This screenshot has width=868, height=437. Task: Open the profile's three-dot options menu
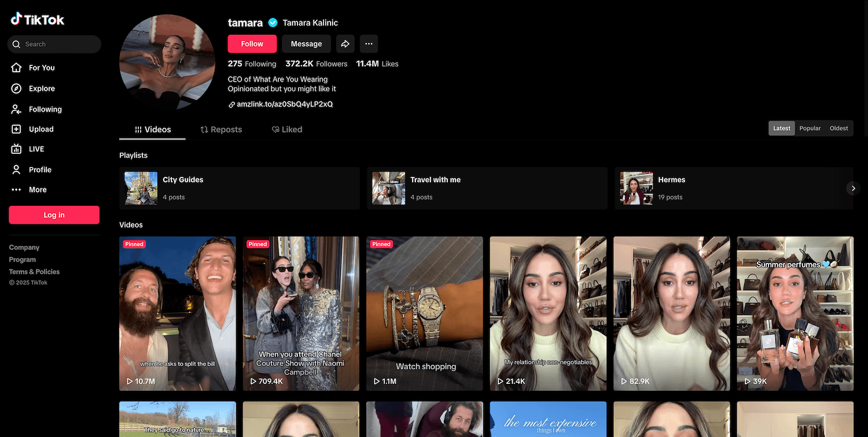tap(369, 44)
